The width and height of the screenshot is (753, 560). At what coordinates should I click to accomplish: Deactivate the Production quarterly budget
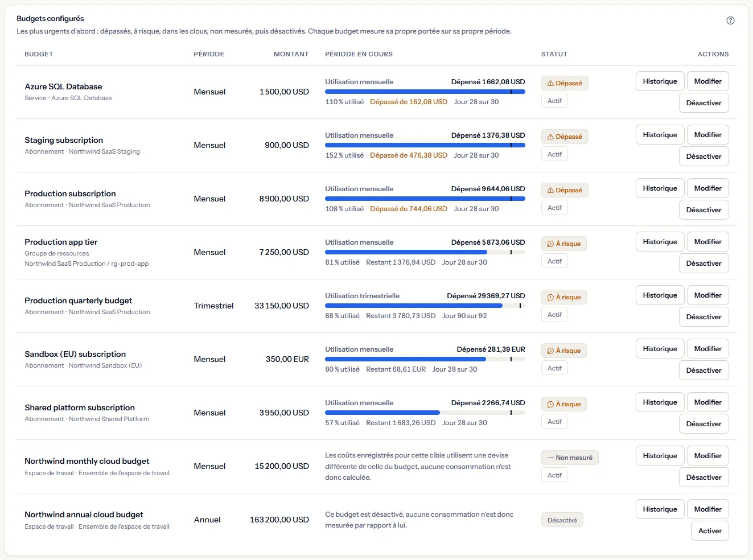coord(703,317)
